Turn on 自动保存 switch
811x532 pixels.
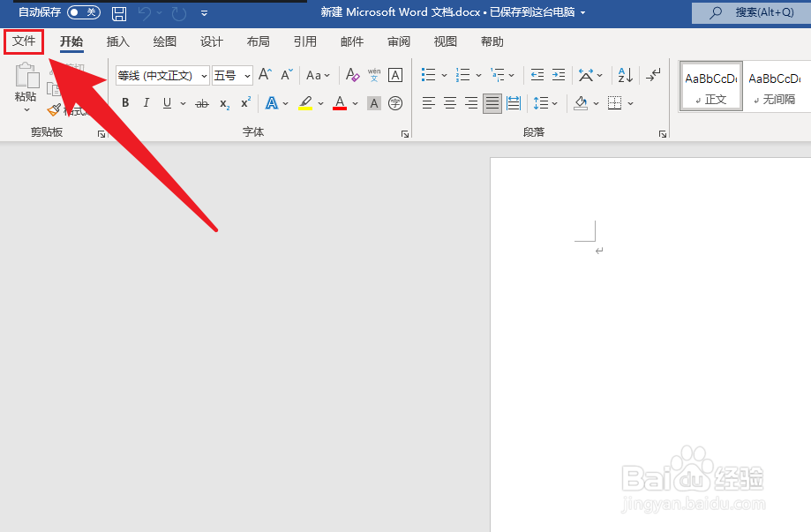coord(84,11)
